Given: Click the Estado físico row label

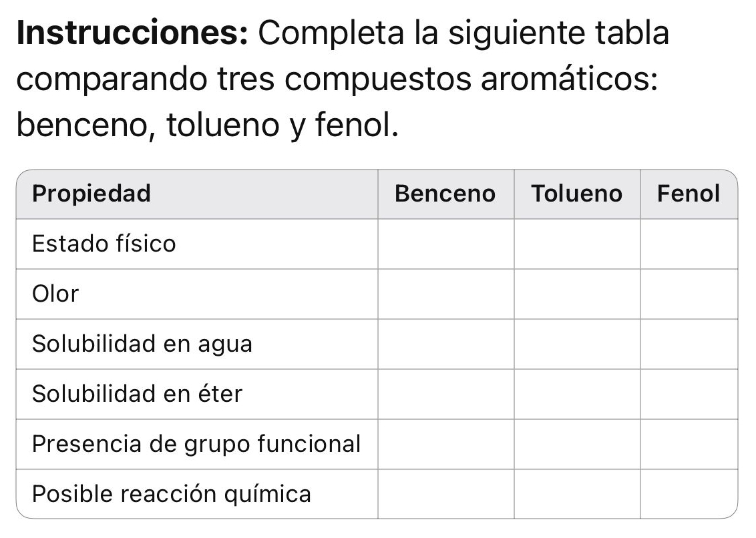Looking at the screenshot, I should click(104, 244).
